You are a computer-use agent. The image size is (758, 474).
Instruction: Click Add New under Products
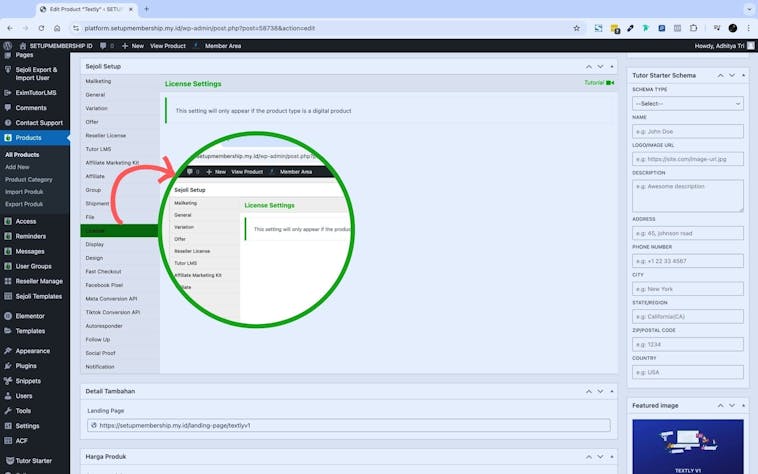click(17, 167)
